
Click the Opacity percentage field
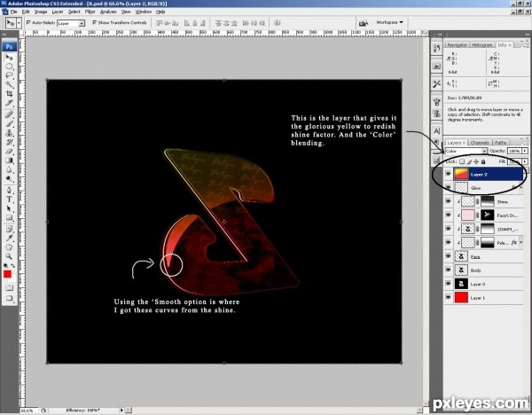click(x=514, y=151)
